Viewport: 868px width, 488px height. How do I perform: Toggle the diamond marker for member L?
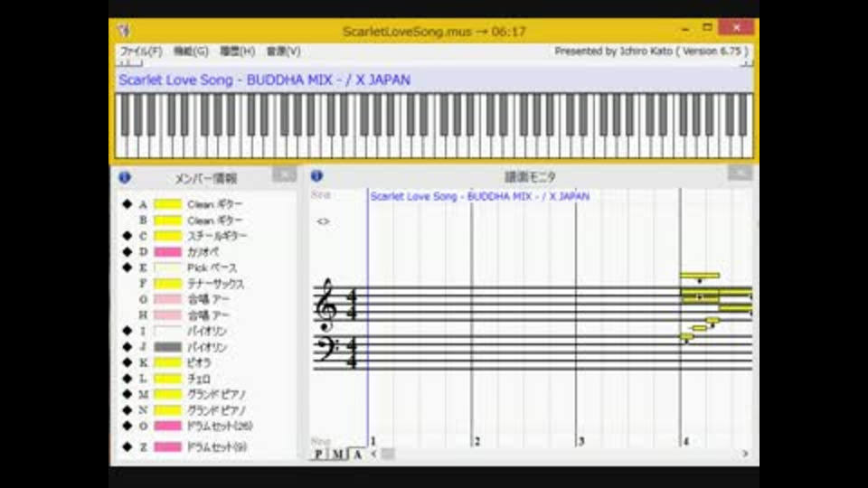127,379
